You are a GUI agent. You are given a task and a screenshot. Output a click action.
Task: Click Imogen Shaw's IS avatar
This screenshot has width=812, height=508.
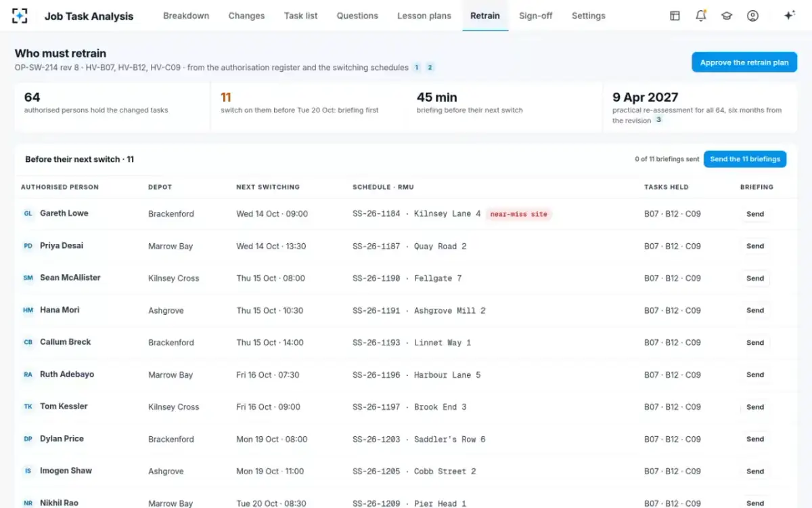click(28, 471)
